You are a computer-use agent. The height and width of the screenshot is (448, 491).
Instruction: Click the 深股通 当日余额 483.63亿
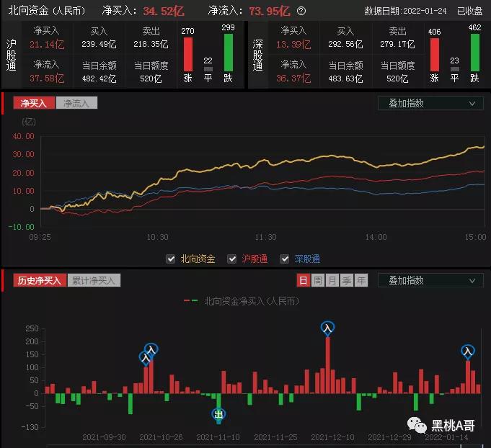345,79
